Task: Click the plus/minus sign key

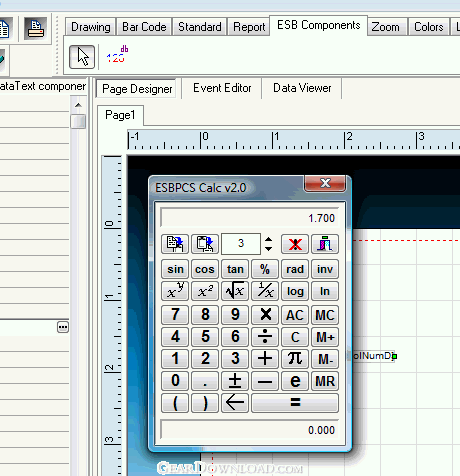Action: pyautogui.click(x=235, y=381)
